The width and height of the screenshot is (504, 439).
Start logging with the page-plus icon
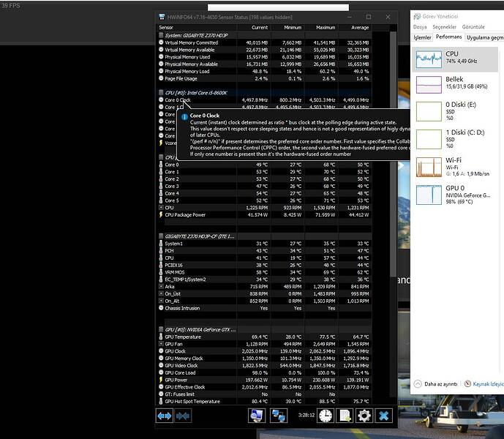tap(345, 416)
